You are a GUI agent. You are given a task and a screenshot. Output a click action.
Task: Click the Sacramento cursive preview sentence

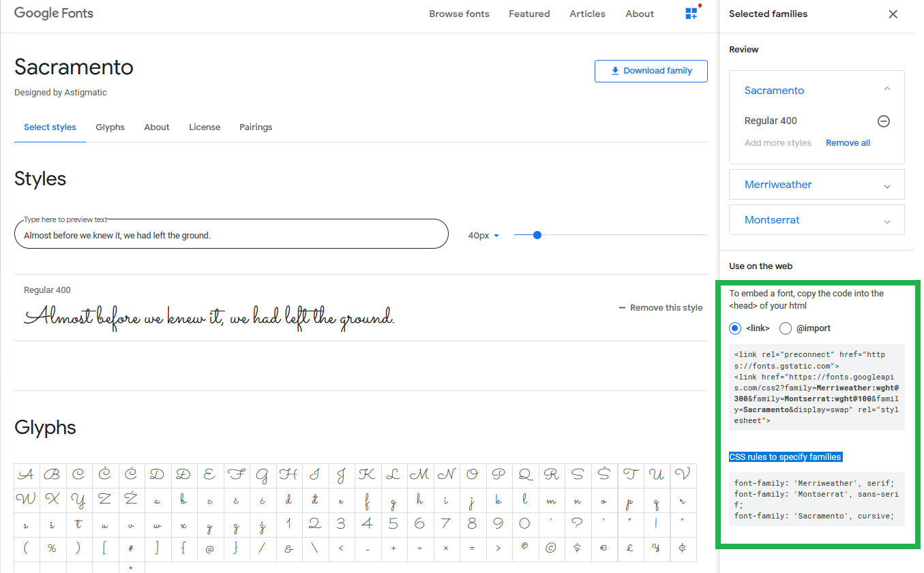(209, 318)
